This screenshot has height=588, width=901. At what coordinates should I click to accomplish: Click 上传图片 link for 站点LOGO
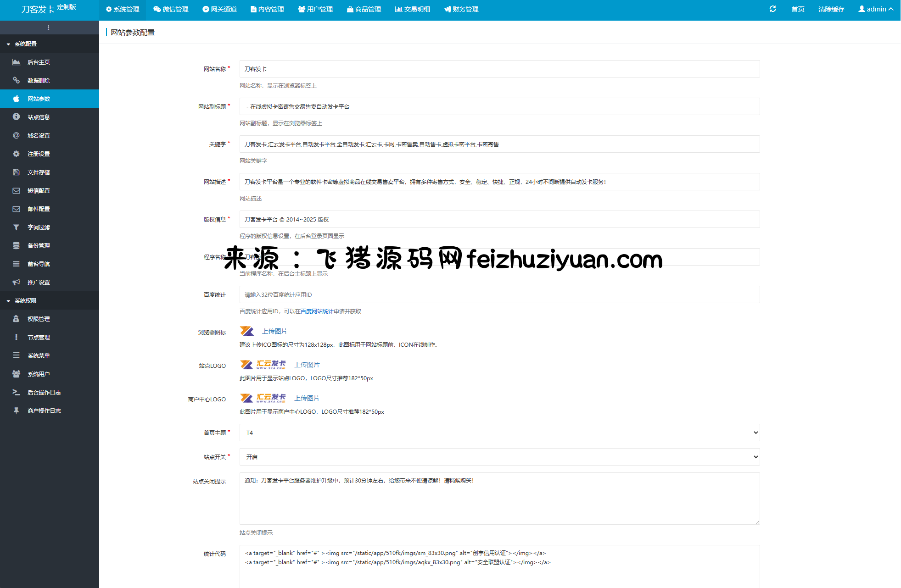point(307,365)
